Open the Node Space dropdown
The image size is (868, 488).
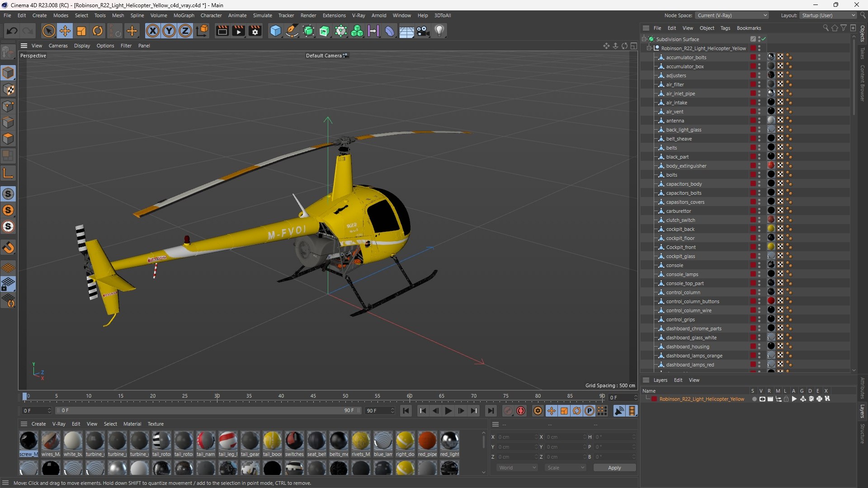[731, 15]
